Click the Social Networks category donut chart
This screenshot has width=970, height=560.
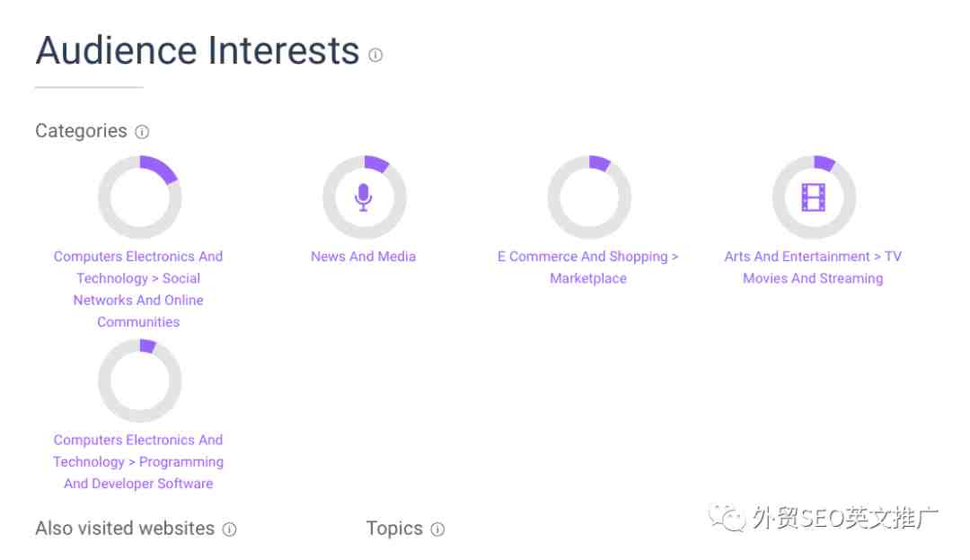(x=139, y=197)
